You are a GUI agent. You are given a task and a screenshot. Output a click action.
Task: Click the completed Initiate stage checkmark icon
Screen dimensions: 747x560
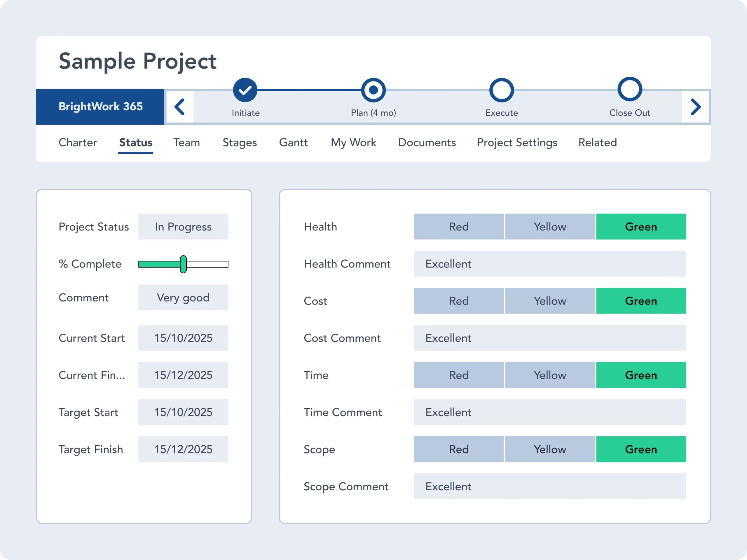point(245,90)
